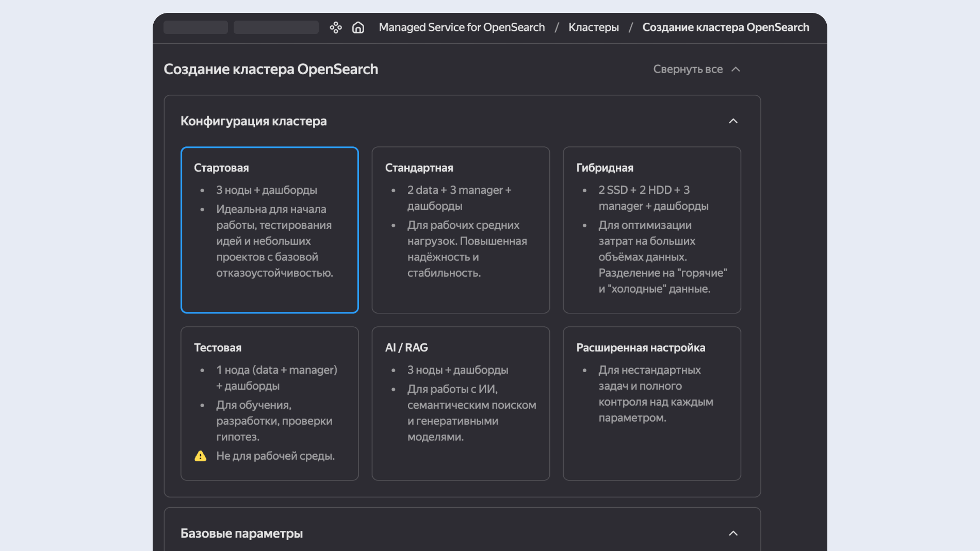Open the all-services grid icon
The width and height of the screenshot is (980, 551).
(336, 27)
